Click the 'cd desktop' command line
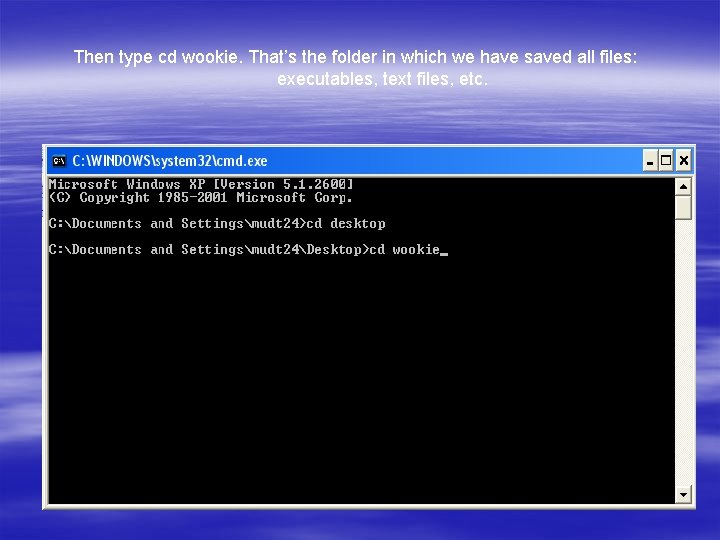 (x=217, y=224)
